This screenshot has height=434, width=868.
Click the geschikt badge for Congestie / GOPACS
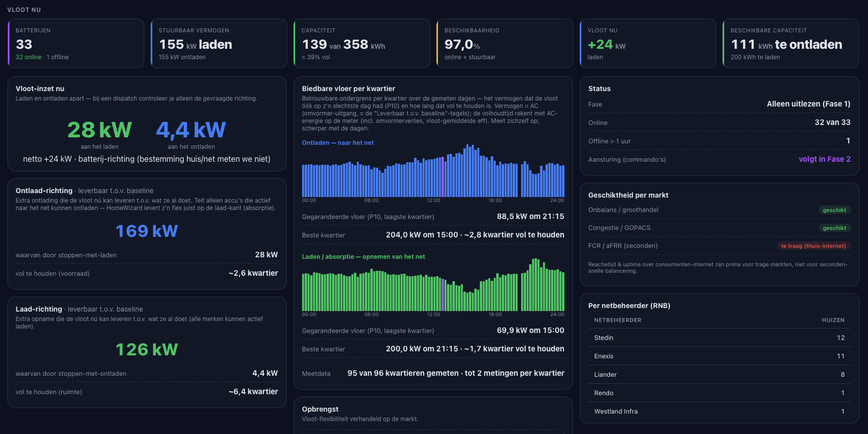pyautogui.click(x=835, y=228)
